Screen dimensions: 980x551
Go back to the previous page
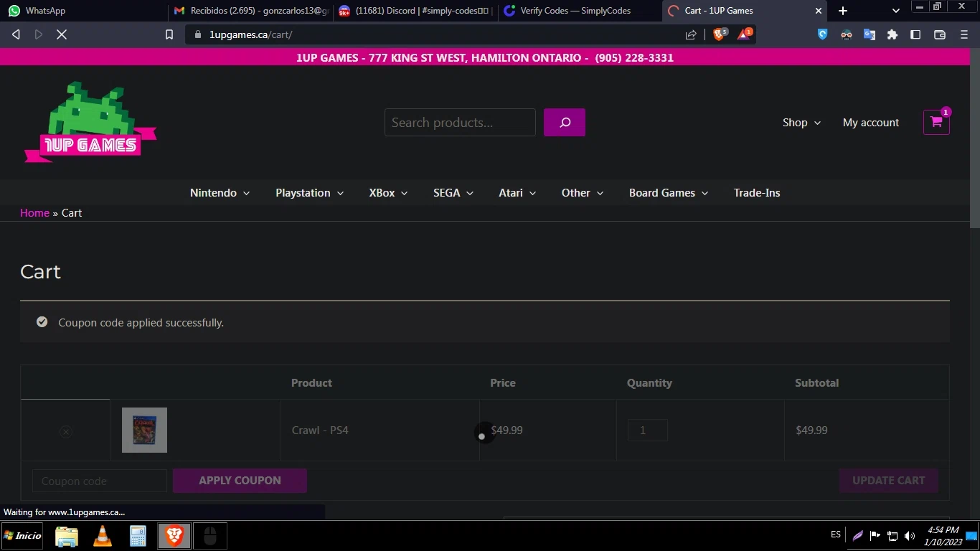click(x=16, y=34)
